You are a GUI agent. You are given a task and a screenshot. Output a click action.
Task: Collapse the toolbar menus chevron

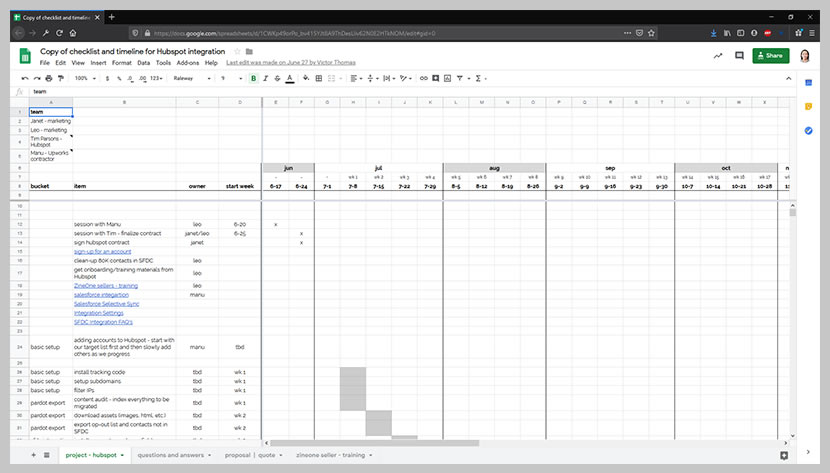(x=788, y=78)
